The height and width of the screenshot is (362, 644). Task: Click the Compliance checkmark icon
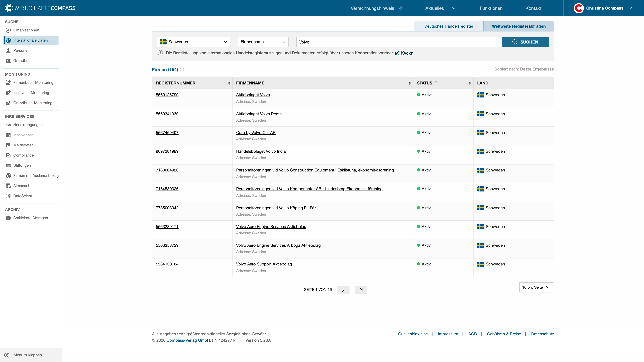coord(8,155)
